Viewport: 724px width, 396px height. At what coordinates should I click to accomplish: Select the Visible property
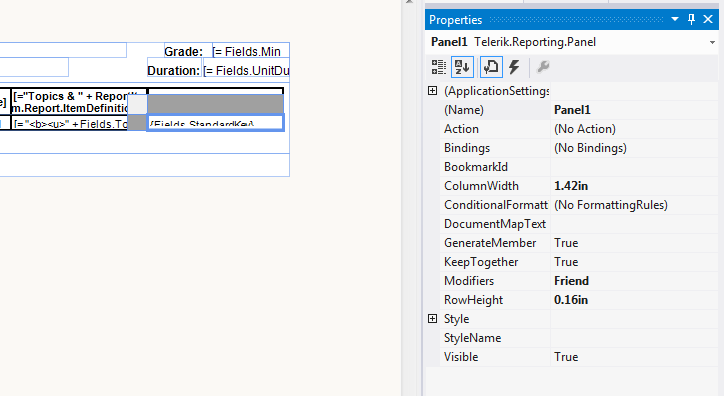495,357
